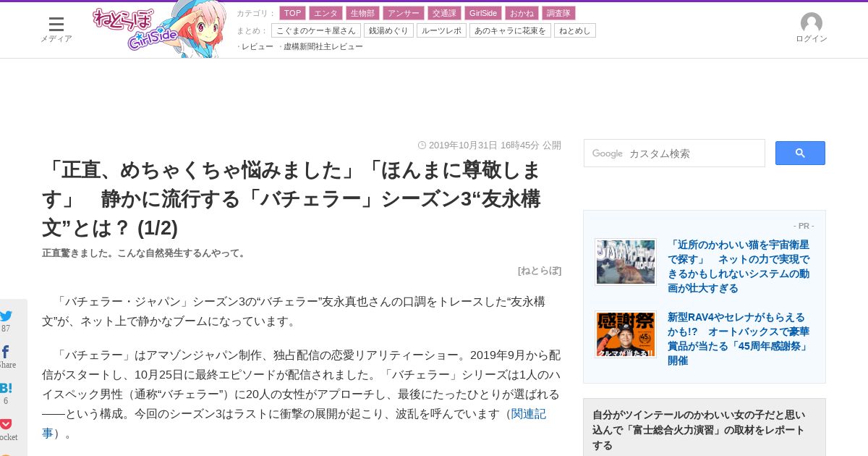This screenshot has width=868, height=456.
Task: Open the メディア hamburger menu
Action: coord(56,29)
